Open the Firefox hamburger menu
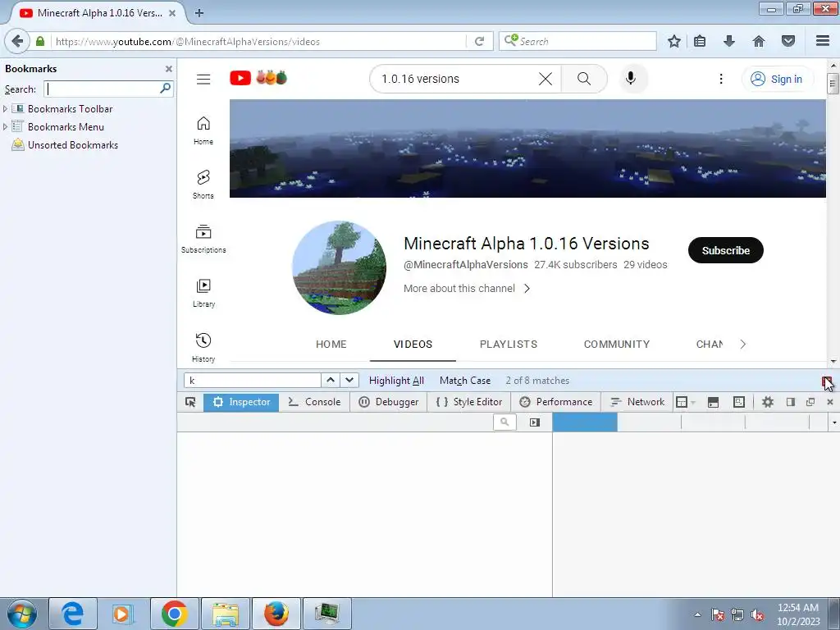The image size is (840, 630). pos(822,41)
